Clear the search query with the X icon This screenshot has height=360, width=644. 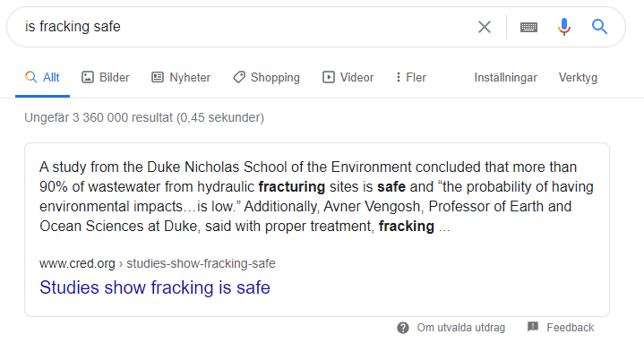[485, 27]
